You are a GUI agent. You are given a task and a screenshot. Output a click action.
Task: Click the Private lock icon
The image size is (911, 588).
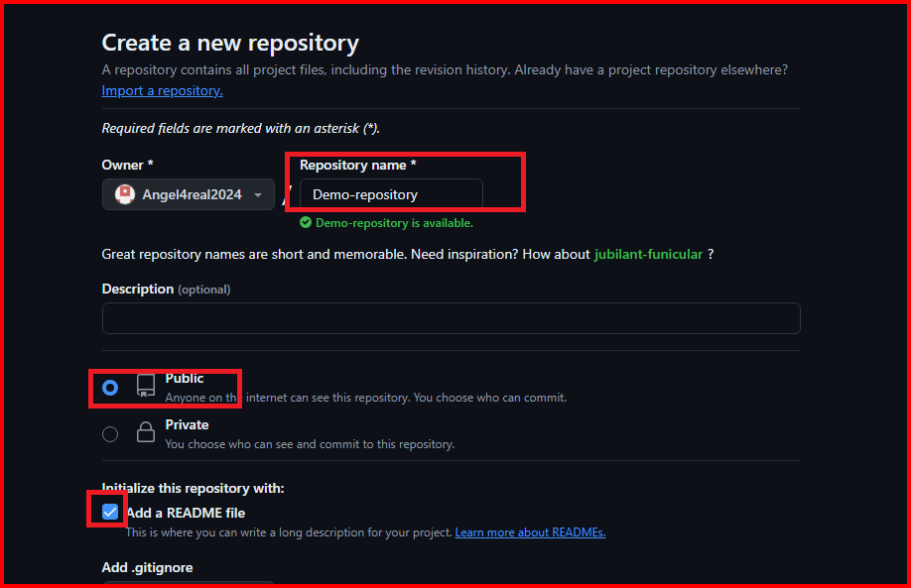click(146, 432)
